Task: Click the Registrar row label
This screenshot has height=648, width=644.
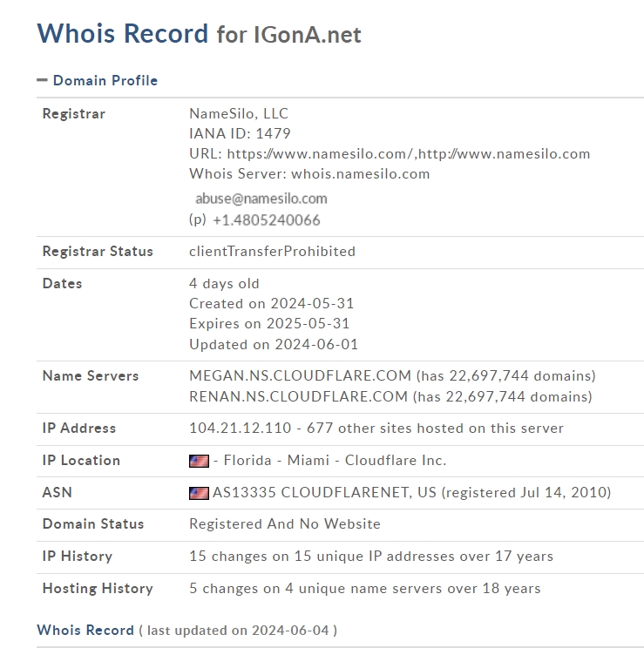Action: (74, 113)
